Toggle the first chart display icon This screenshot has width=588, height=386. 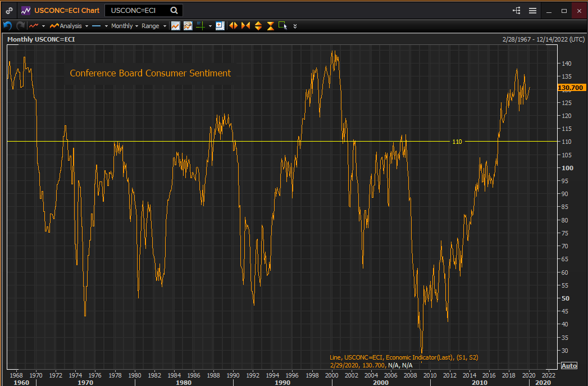pyautogui.click(x=176, y=26)
